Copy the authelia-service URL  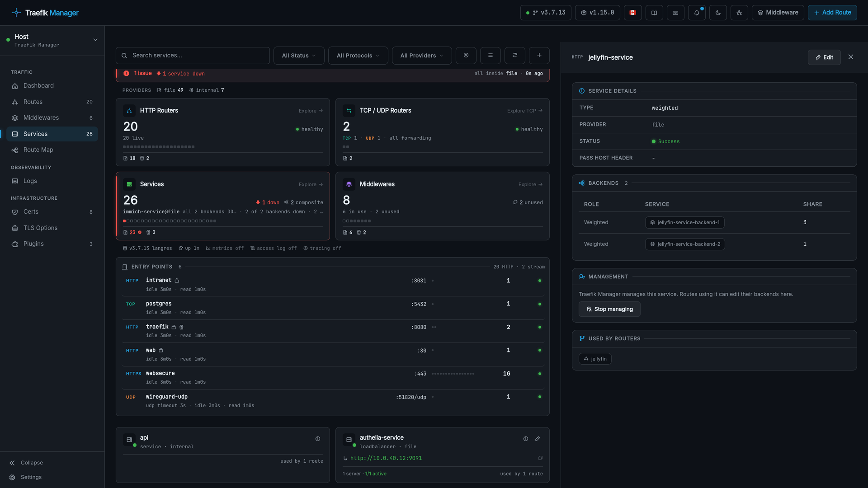tap(540, 458)
